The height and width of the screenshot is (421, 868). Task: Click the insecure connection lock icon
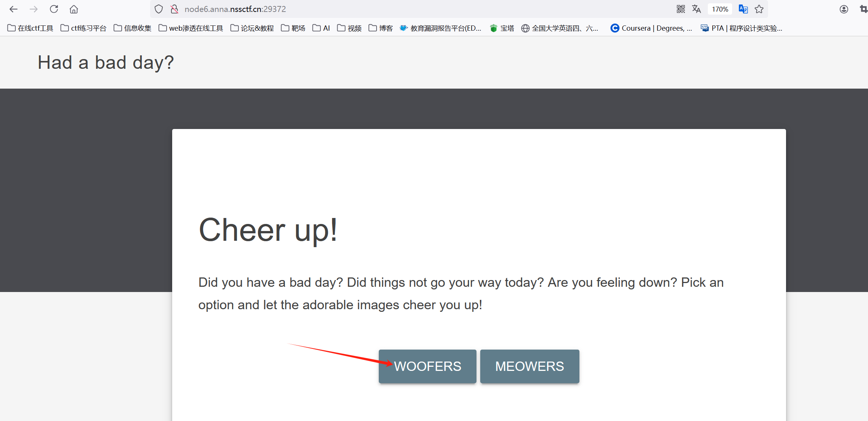click(x=174, y=9)
